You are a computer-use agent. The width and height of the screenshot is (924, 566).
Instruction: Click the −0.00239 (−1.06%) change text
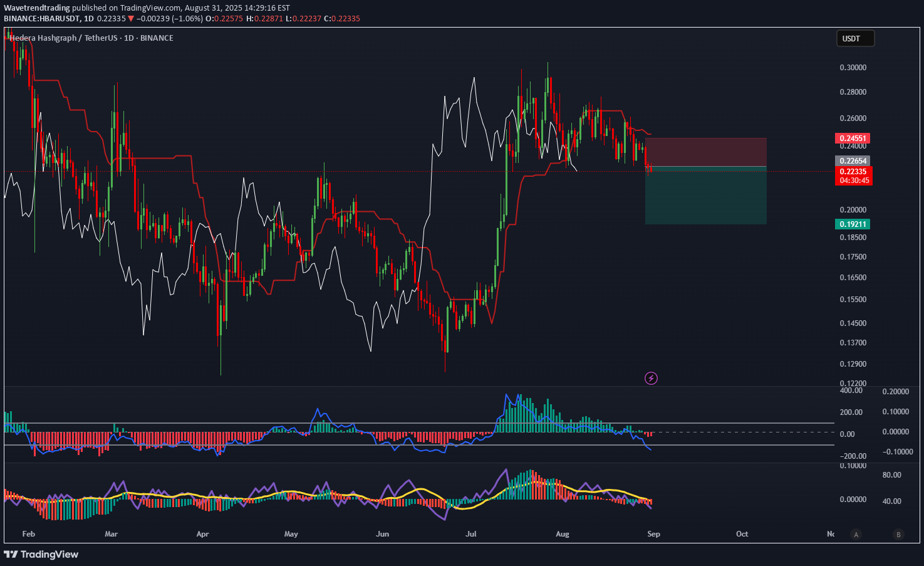[170, 19]
